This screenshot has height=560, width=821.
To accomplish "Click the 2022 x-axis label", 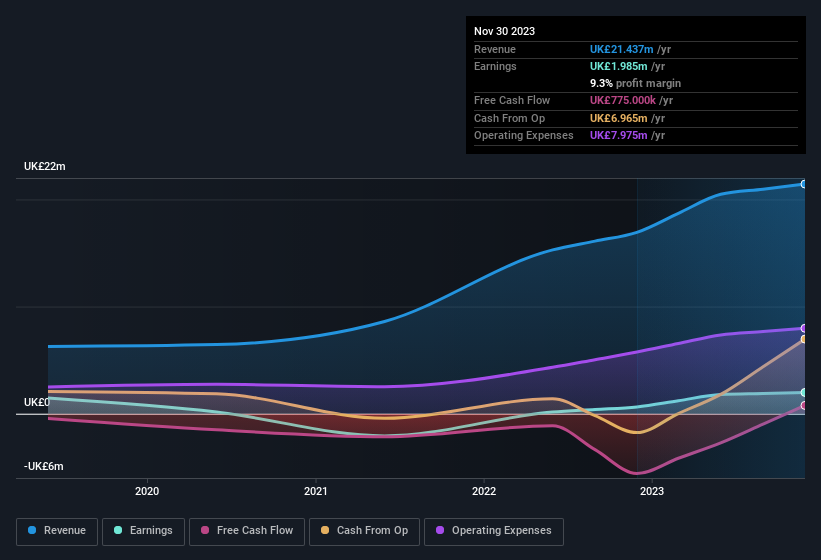I will 484,491.
